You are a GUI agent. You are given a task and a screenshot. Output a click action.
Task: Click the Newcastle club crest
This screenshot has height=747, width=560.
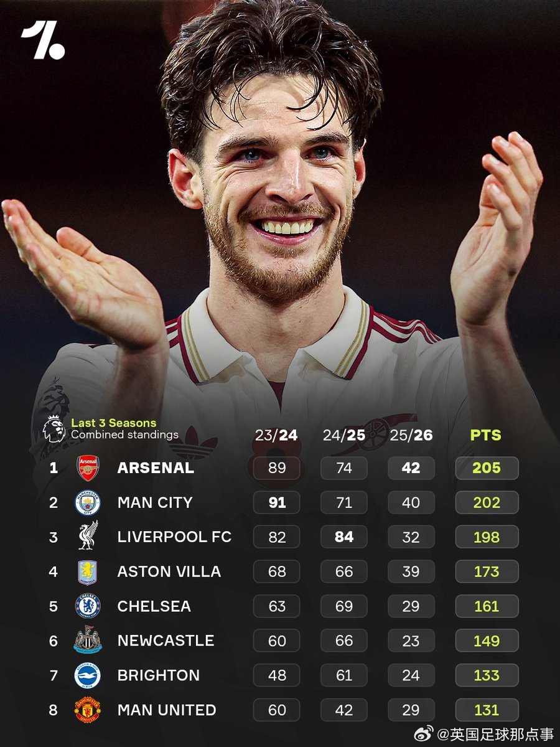pyautogui.click(x=88, y=641)
